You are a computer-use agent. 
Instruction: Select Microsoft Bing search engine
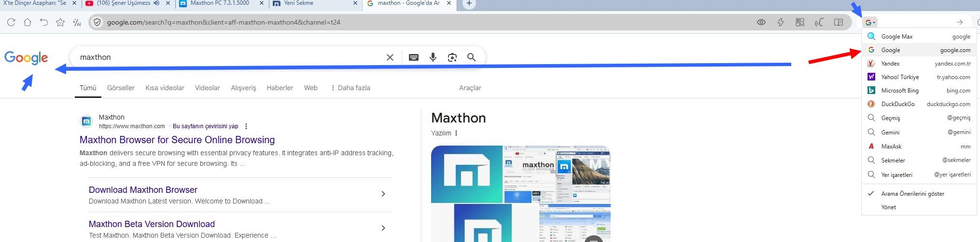(919, 91)
